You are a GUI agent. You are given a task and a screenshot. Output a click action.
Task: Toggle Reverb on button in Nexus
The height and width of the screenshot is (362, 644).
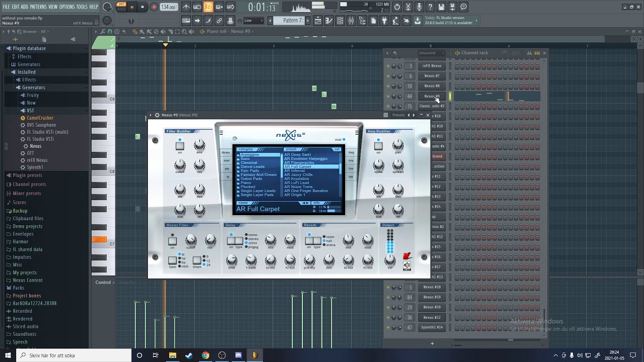tap(309, 241)
